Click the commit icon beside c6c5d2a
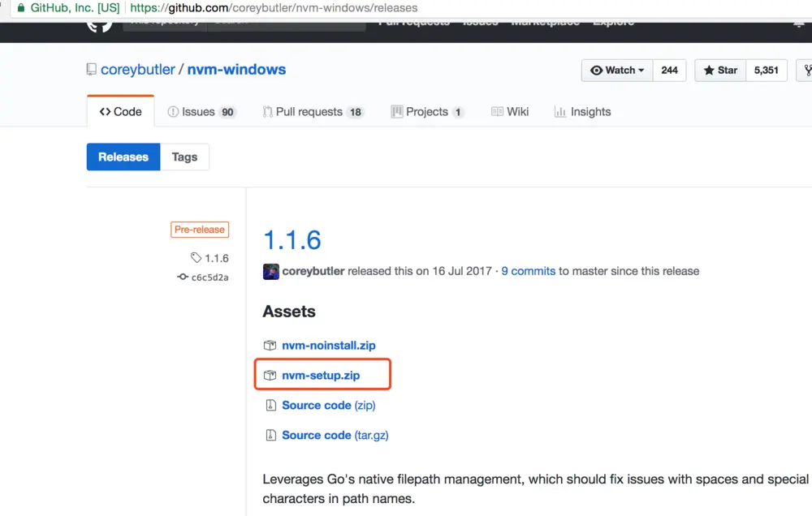The image size is (812, 516). click(x=183, y=277)
